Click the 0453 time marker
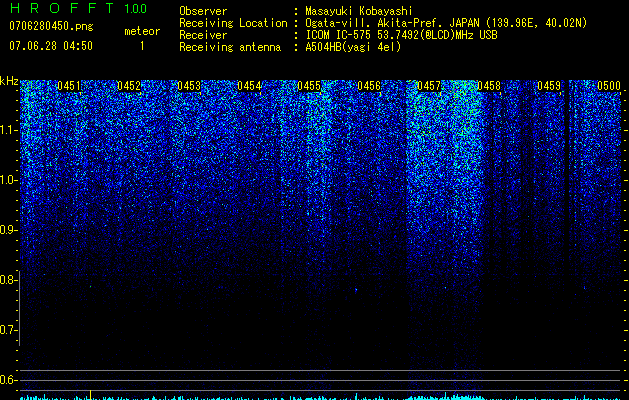 (189, 86)
